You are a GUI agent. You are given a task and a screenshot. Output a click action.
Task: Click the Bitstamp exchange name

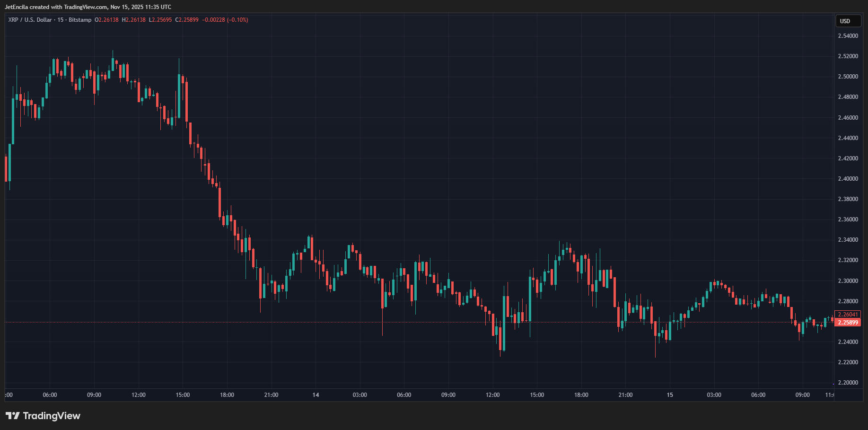click(80, 20)
